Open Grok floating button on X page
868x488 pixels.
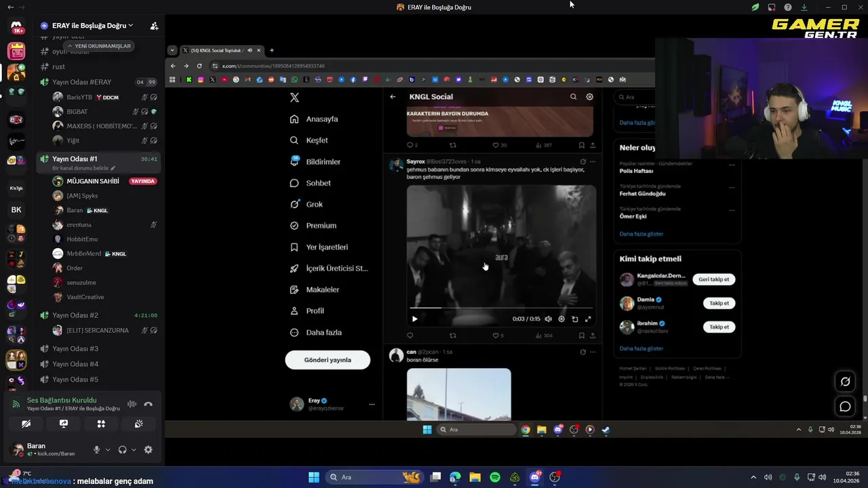[x=845, y=382]
